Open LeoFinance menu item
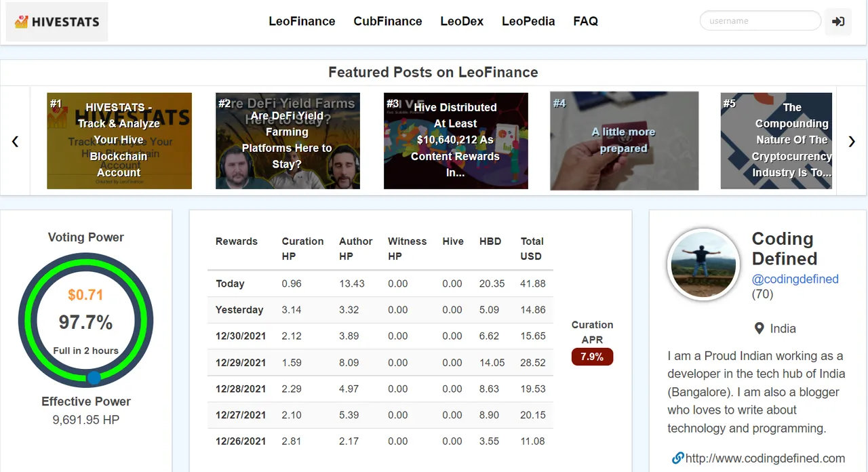The height and width of the screenshot is (472, 868). [x=302, y=21]
